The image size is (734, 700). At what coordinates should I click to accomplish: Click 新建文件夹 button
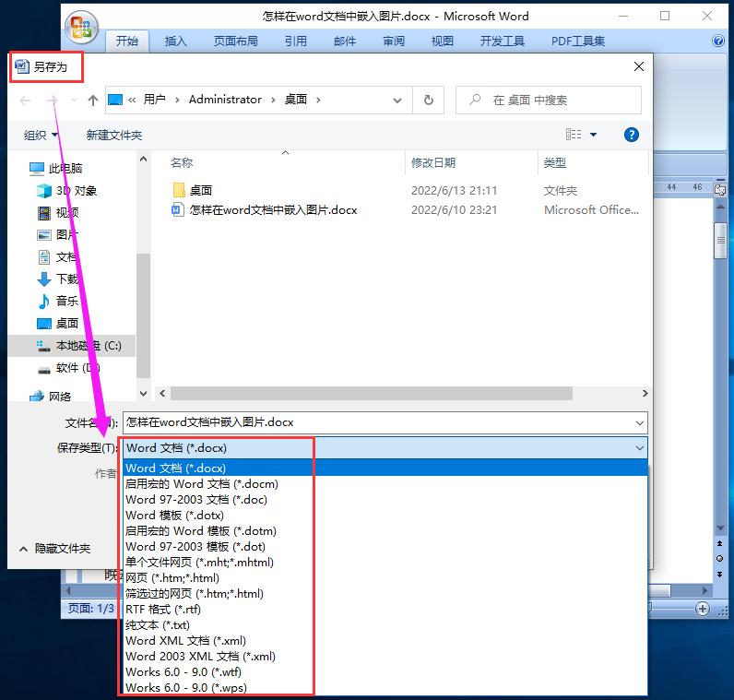pos(114,136)
